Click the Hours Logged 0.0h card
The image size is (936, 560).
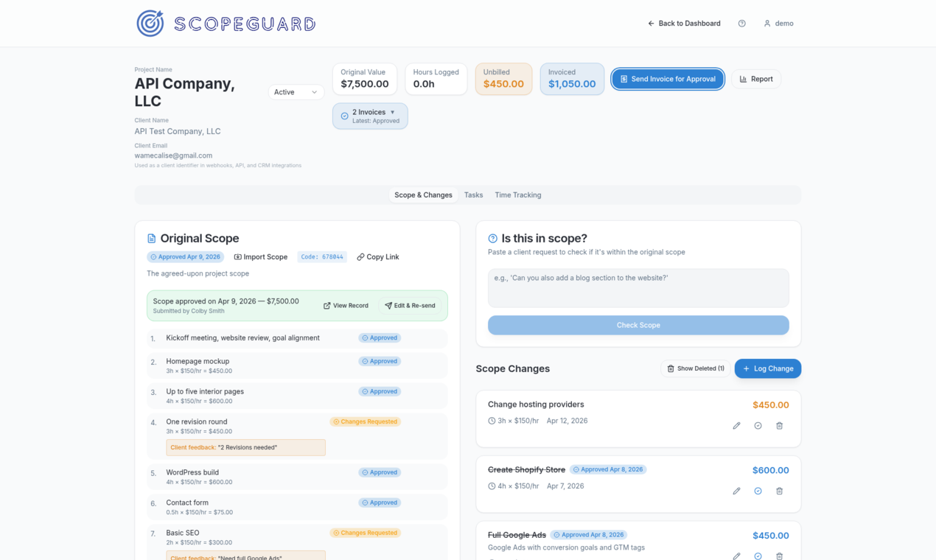[436, 79]
